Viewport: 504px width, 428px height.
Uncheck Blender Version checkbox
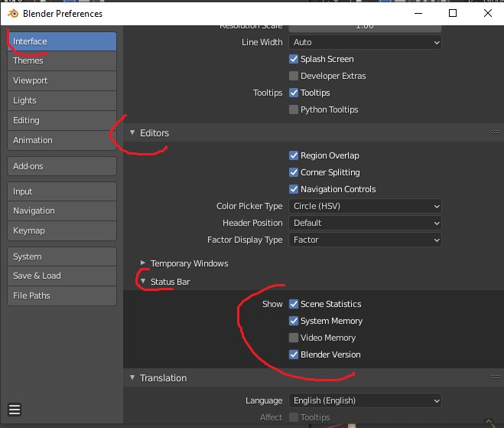click(294, 354)
